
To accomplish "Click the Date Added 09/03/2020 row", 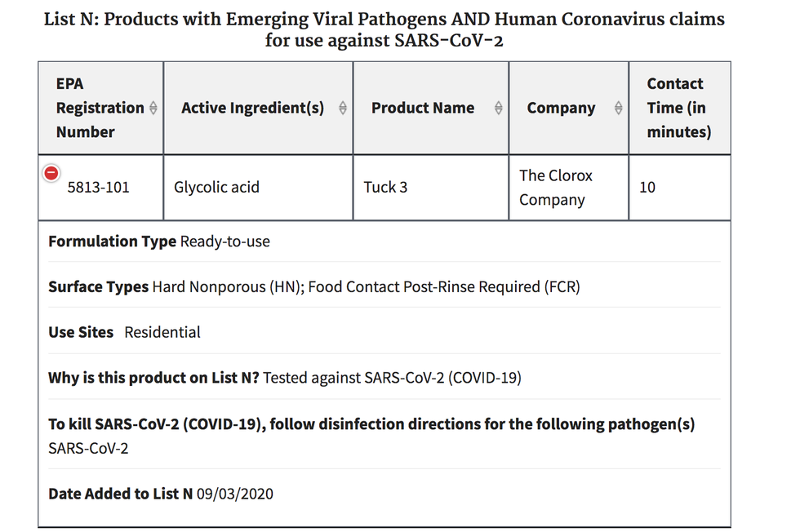I will coord(384,494).
